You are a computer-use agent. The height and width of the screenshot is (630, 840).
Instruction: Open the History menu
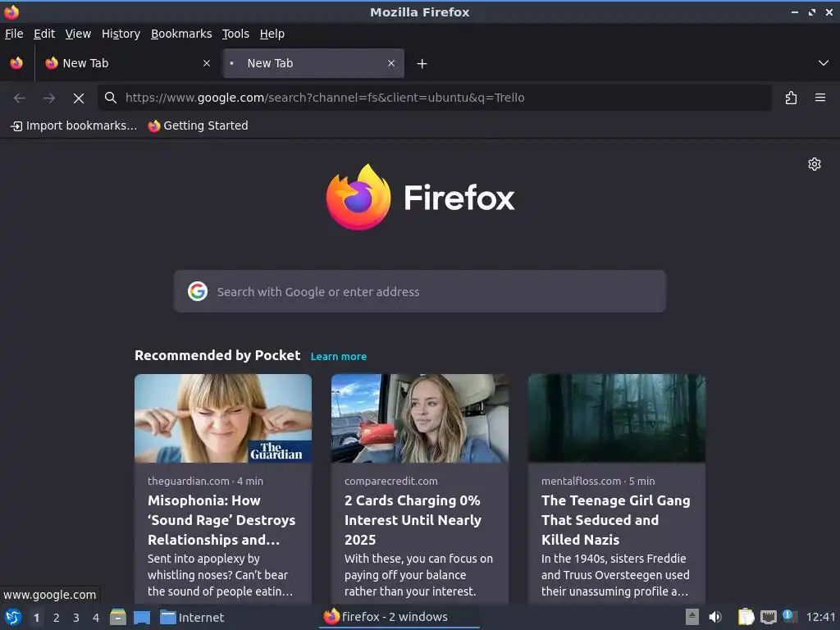tap(121, 34)
